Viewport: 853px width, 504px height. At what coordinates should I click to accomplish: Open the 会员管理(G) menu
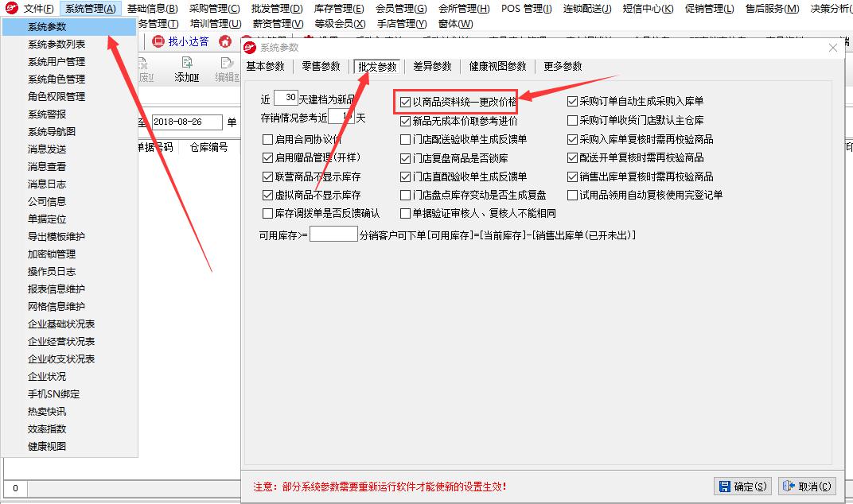[x=401, y=9]
